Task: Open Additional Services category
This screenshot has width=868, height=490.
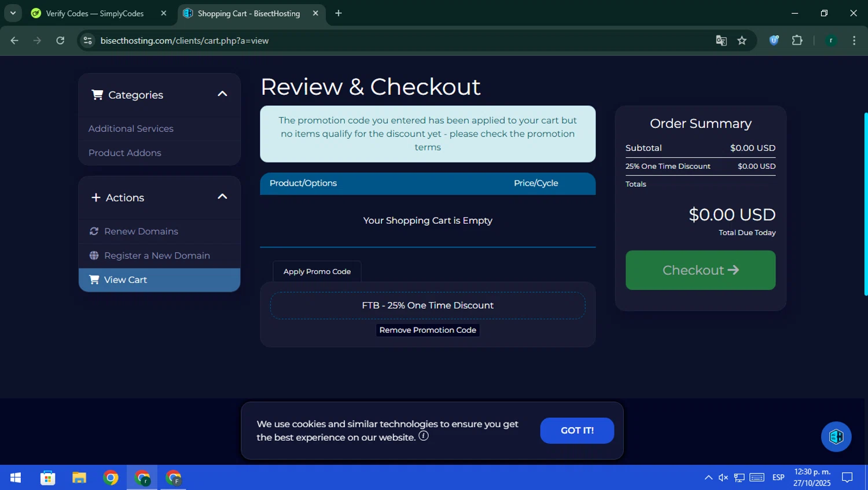Action: [131, 128]
